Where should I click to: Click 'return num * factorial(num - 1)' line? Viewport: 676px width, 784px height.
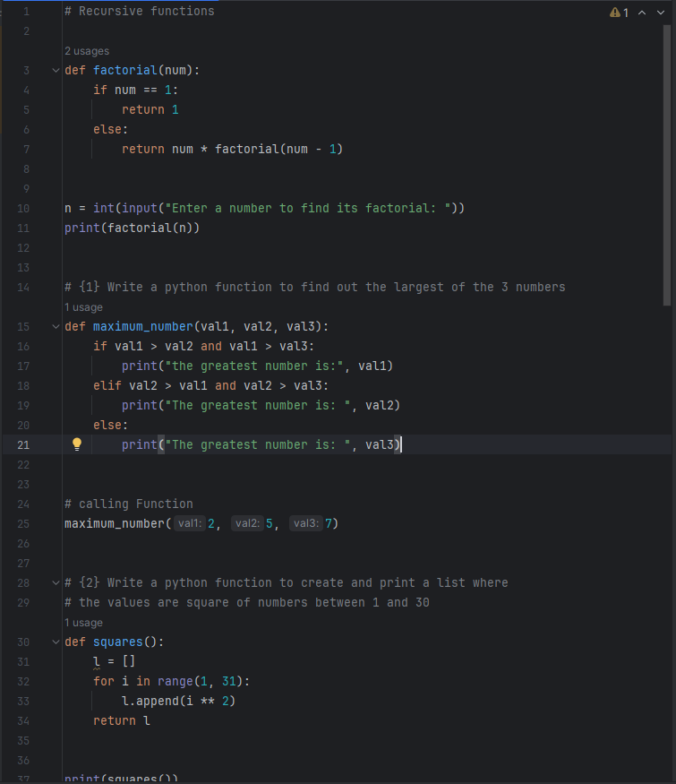[x=232, y=149]
